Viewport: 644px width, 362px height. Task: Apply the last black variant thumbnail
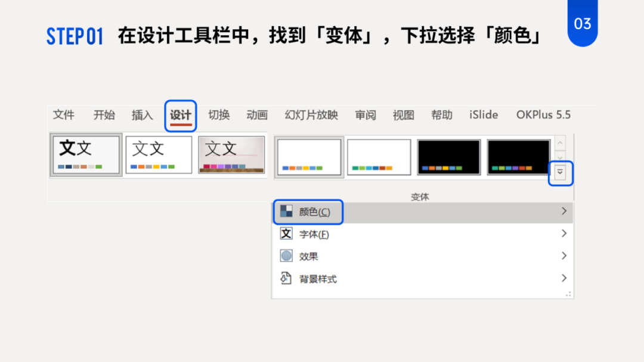point(519,157)
